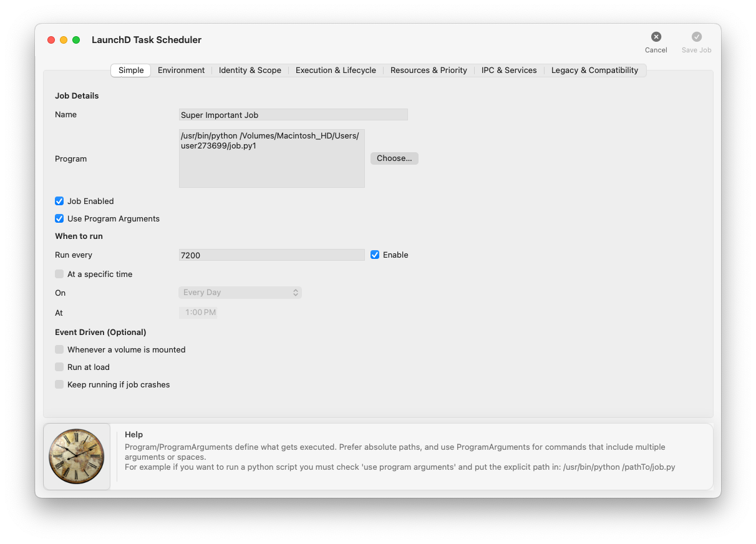Check the At a specific time option
The width and height of the screenshot is (756, 544).
[59, 274]
